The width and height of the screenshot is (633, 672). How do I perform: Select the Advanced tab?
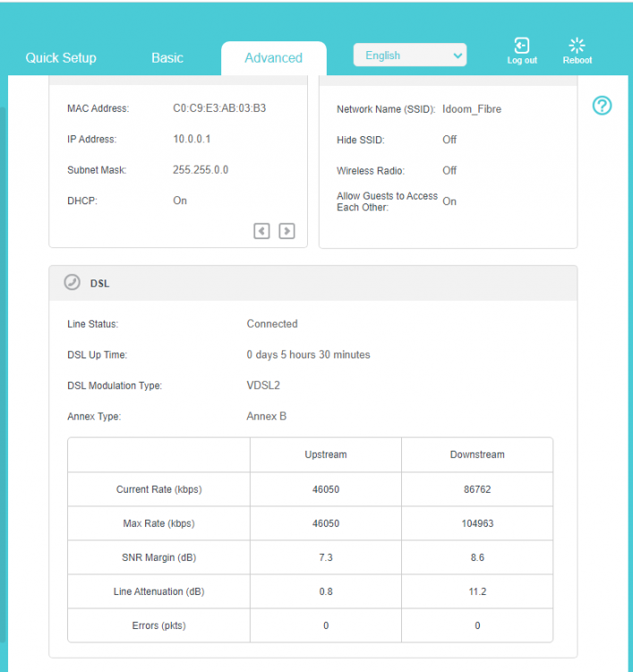[x=273, y=57]
